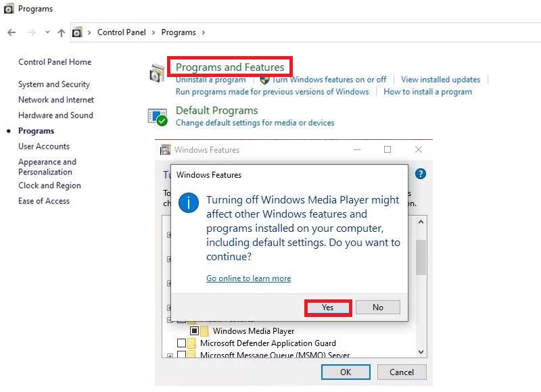Toggle Microsoft Message Queue Server checkbox
Viewport: 541px width, 392px height.
click(181, 354)
